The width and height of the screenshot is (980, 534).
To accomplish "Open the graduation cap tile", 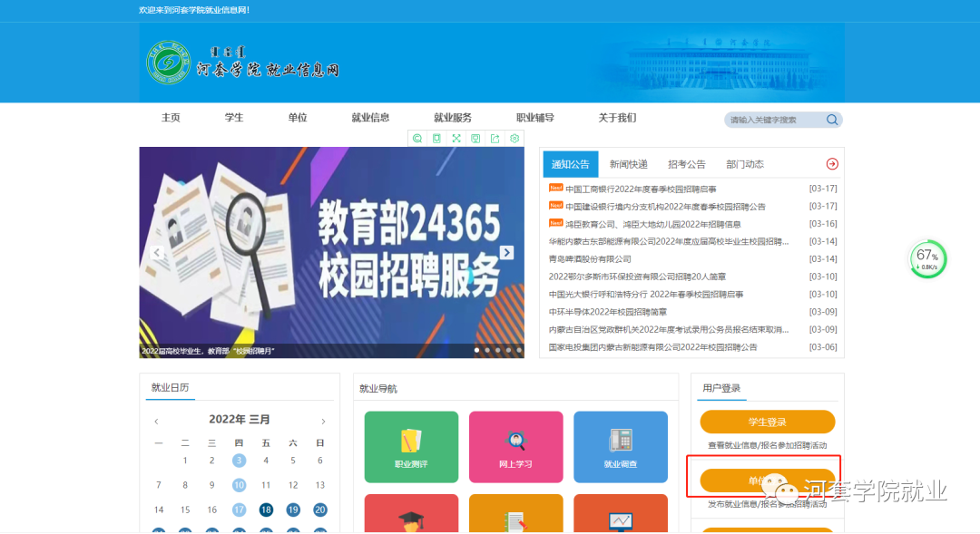I will 411,513.
